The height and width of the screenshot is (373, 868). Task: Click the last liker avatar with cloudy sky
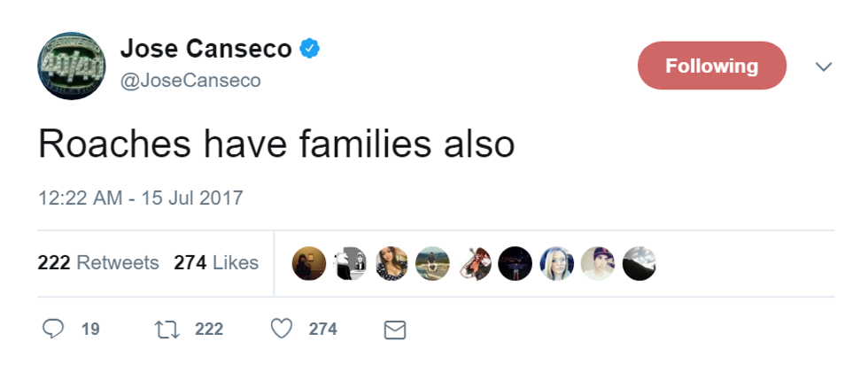tap(639, 263)
